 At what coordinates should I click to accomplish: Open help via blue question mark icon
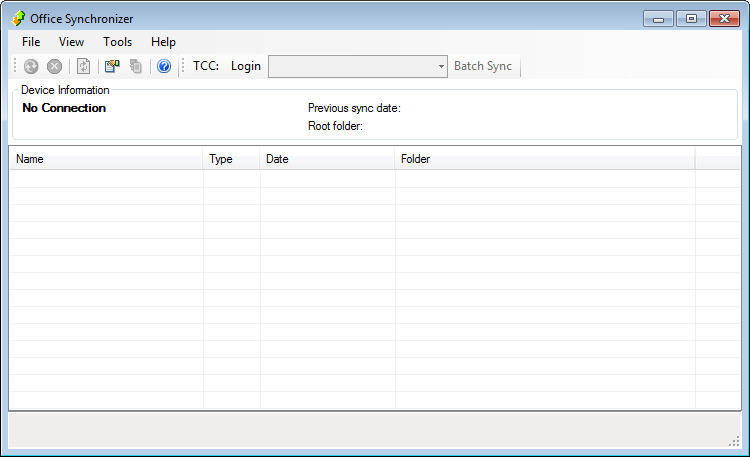point(164,66)
